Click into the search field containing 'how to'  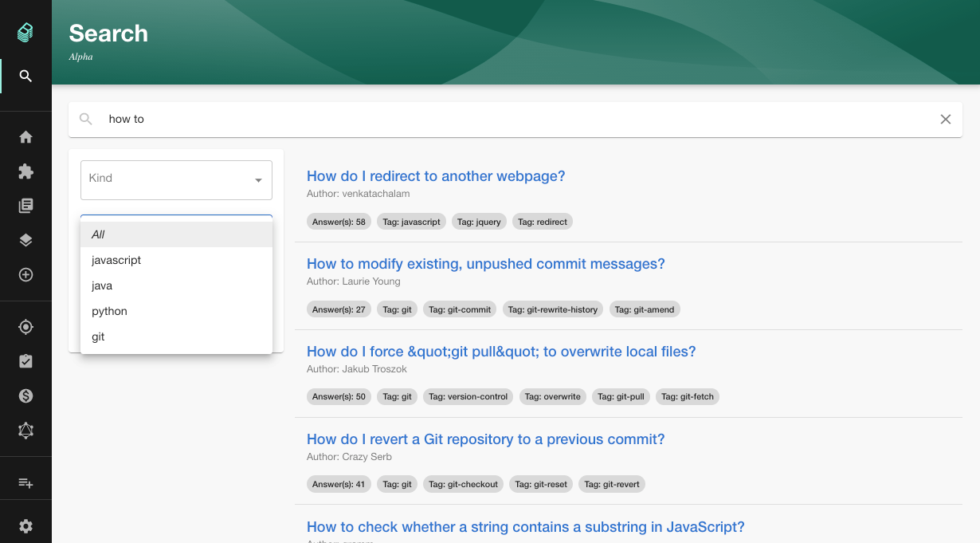(510, 120)
